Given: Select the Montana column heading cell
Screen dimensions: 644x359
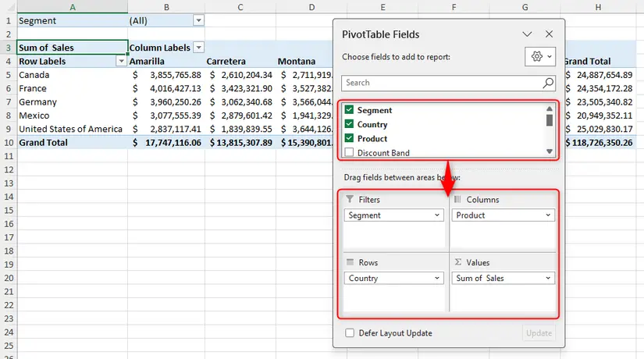Looking at the screenshot, I should click(304, 61).
